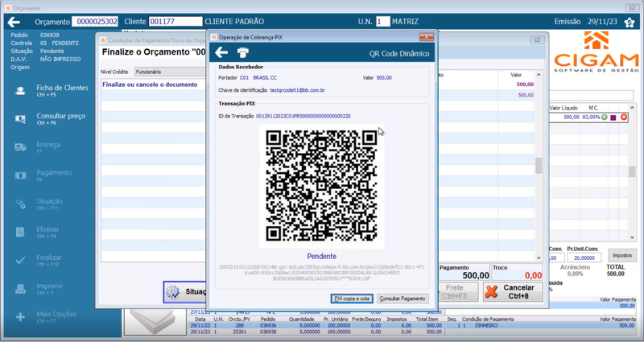
Task: Click the 83,00% margin cell
Action: click(x=591, y=117)
